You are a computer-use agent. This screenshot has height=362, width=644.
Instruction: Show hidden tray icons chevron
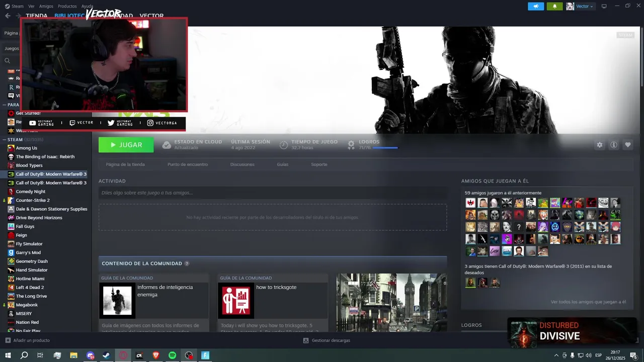click(x=556, y=355)
